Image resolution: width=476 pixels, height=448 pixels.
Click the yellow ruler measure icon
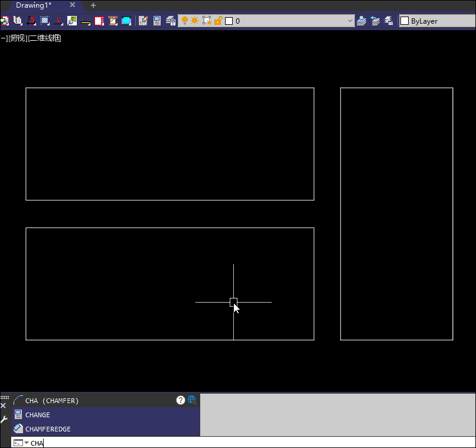point(86,21)
